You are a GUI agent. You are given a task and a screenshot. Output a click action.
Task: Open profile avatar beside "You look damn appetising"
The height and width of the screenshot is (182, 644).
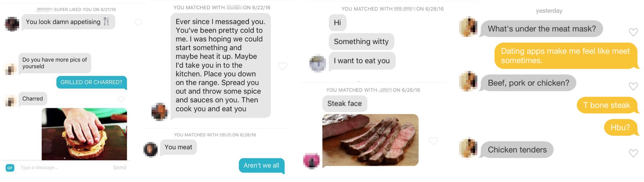click(12, 24)
